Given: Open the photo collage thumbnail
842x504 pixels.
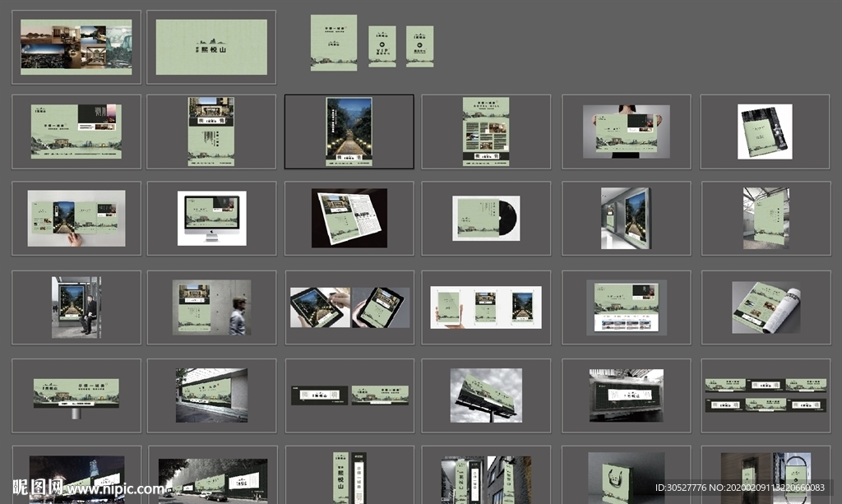Looking at the screenshot, I should [x=76, y=47].
